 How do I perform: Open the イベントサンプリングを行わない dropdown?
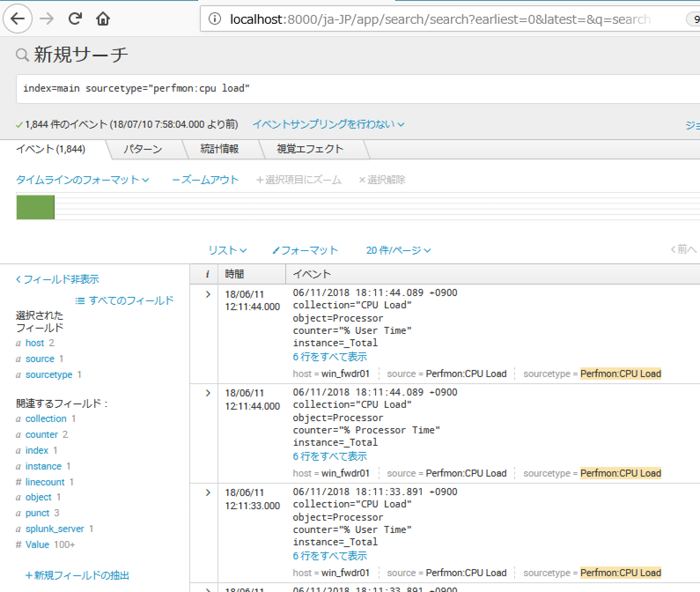(x=328, y=125)
